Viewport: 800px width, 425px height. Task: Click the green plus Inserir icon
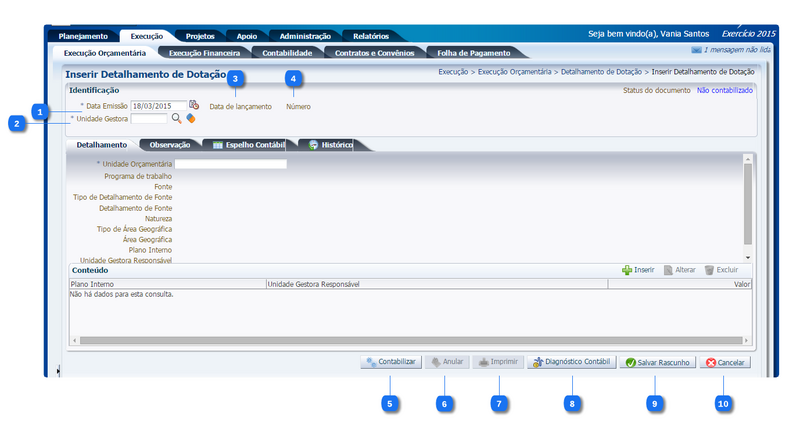627,270
